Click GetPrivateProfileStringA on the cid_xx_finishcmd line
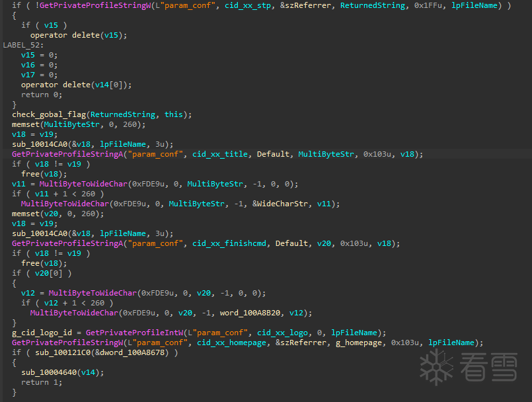The height and width of the screenshot is (402, 532). (x=67, y=243)
